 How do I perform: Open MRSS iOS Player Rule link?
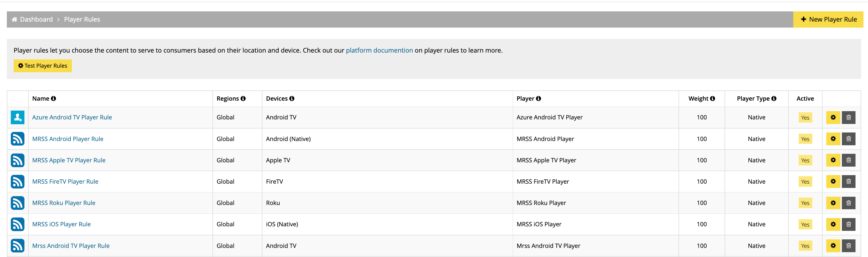(61, 224)
